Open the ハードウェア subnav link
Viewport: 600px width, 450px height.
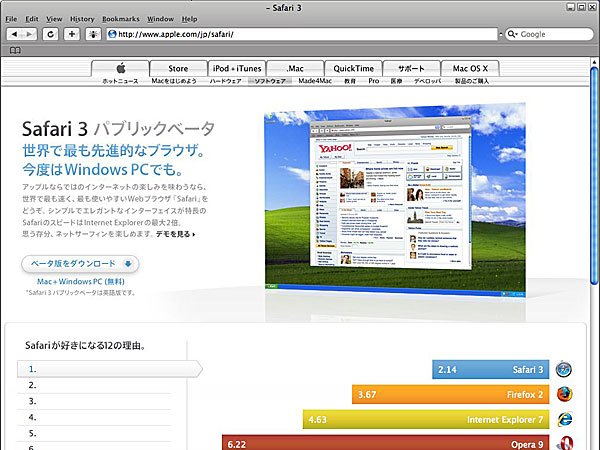tap(225, 81)
